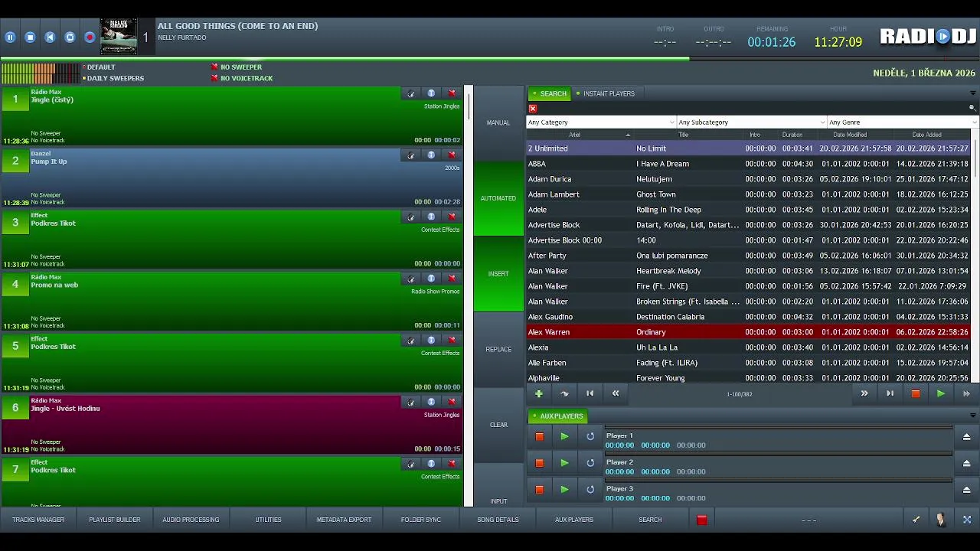
Task: Click the main track progress bar
Action: point(490,58)
